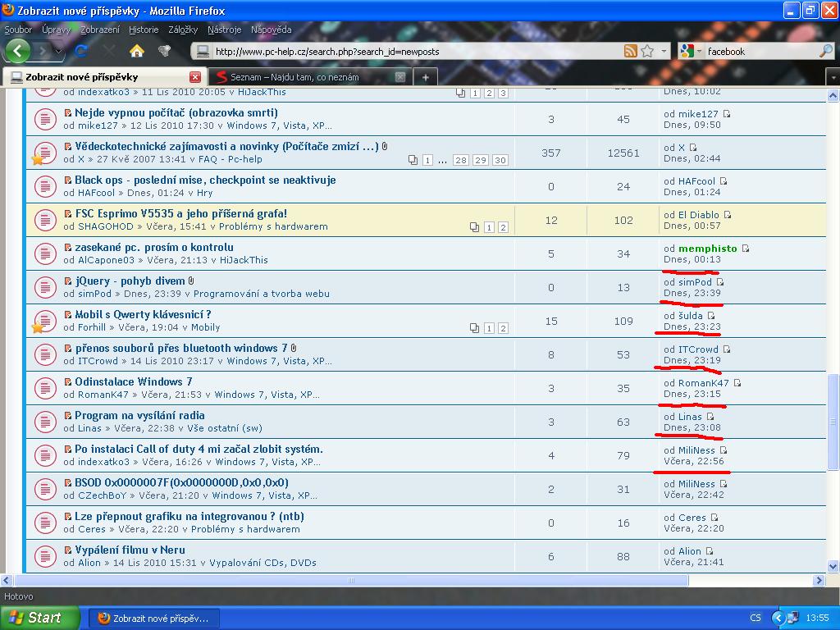Jump to unread post in 'Program na vysílání radia'
The height and width of the screenshot is (630, 840).
click(x=68, y=416)
